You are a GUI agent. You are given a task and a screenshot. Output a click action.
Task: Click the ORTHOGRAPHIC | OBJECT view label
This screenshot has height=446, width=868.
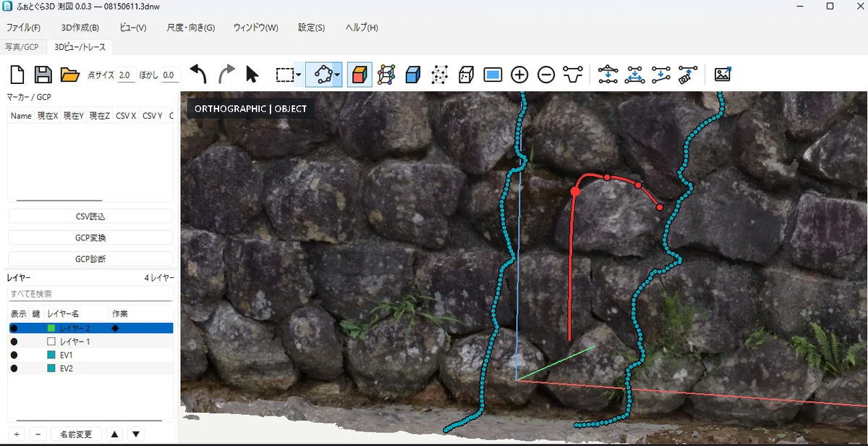click(x=250, y=109)
